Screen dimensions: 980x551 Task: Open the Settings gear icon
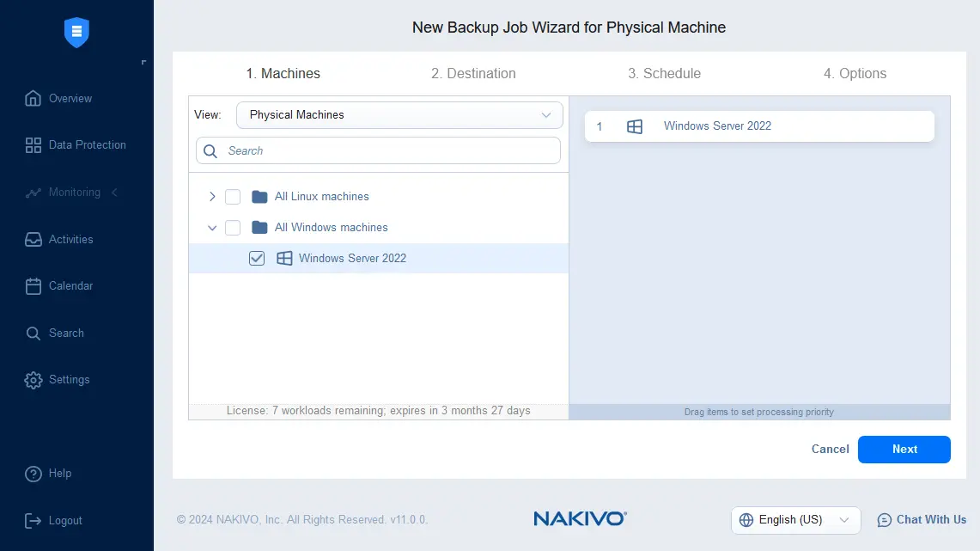pyautogui.click(x=33, y=380)
